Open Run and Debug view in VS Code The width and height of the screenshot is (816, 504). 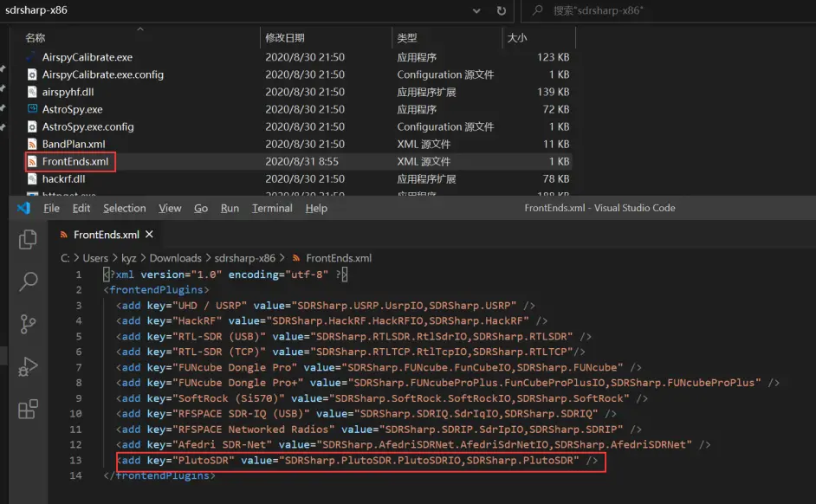[28, 366]
